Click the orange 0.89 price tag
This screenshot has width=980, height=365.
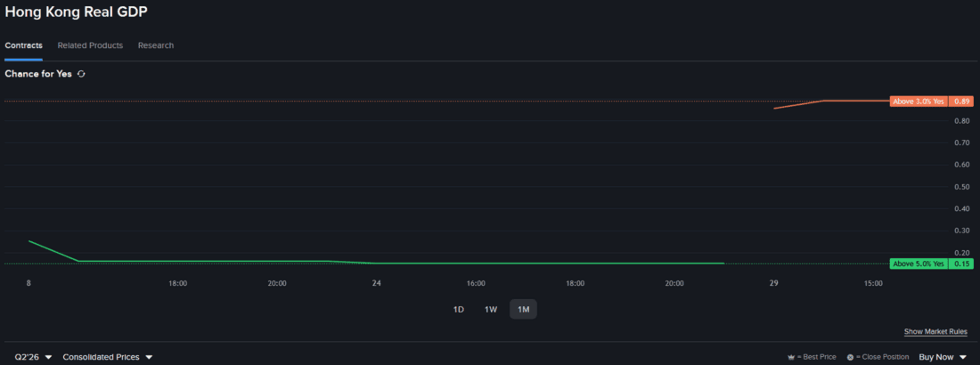tap(962, 101)
